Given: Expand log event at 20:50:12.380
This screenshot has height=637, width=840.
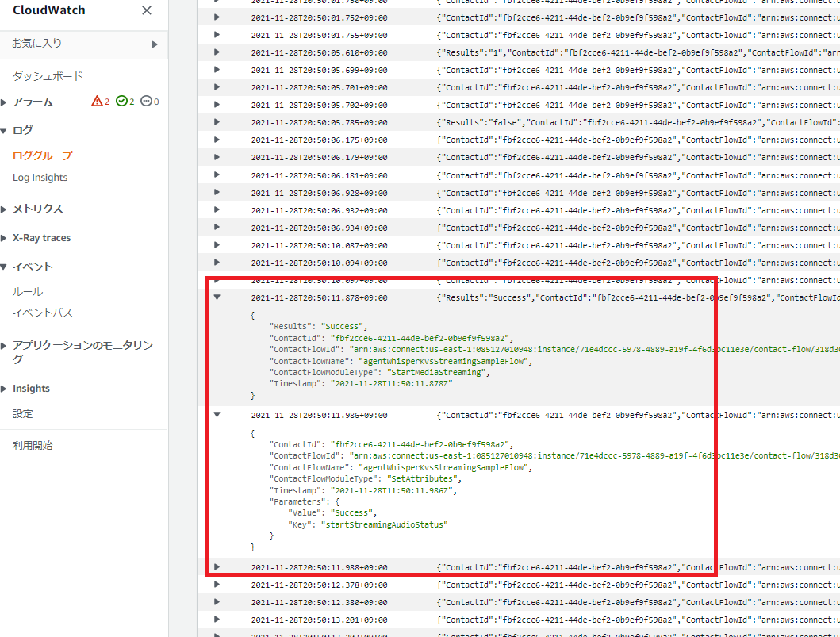Looking at the screenshot, I should point(217,601).
